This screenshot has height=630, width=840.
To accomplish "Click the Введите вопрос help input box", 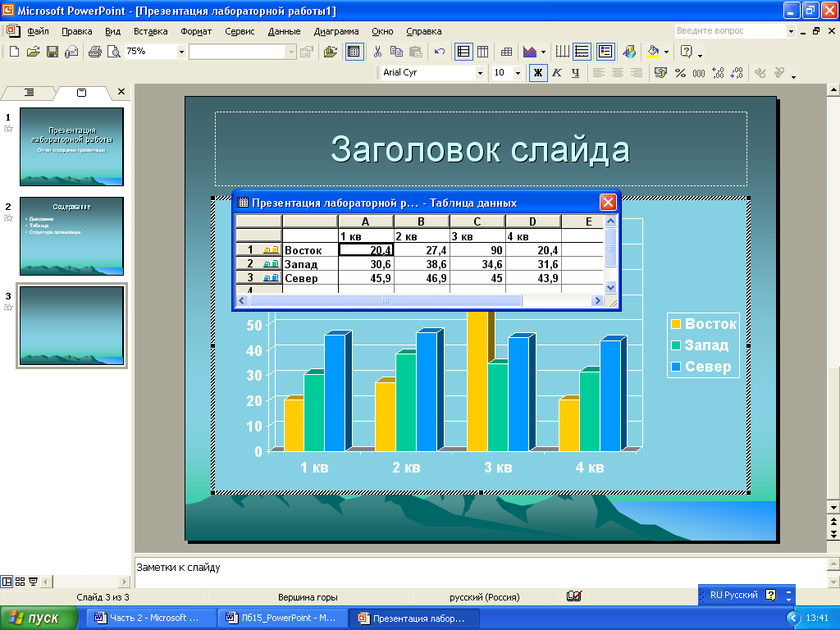I will 729,31.
